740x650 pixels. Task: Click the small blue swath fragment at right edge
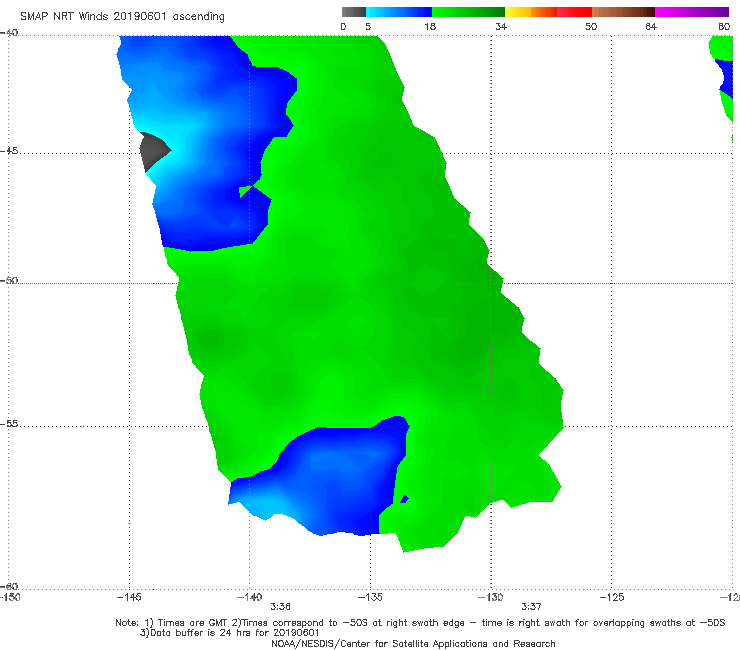(x=727, y=78)
